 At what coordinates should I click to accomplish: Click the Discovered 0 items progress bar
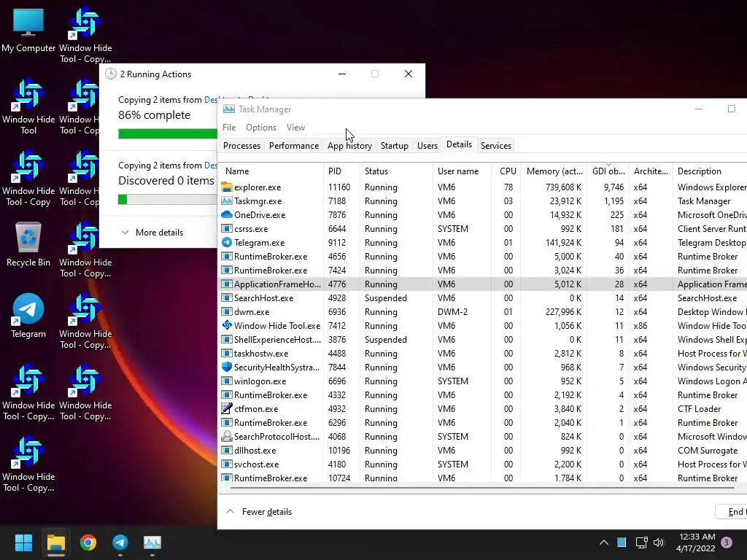(x=168, y=200)
